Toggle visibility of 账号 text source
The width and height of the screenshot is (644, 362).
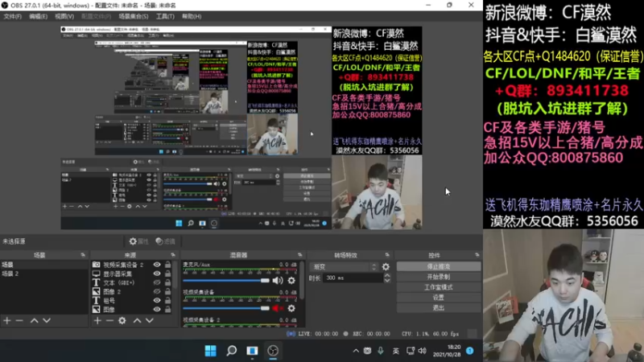[x=157, y=300]
